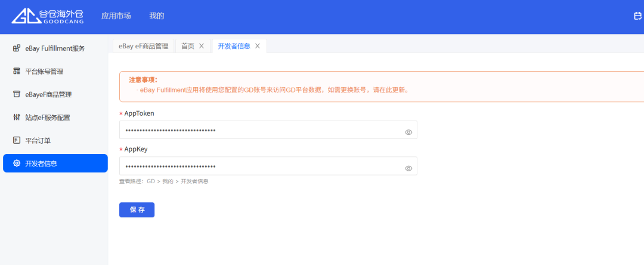The height and width of the screenshot is (265, 644).
Task: Click the eBay Fulfillment notice message
Action: [x=275, y=90]
